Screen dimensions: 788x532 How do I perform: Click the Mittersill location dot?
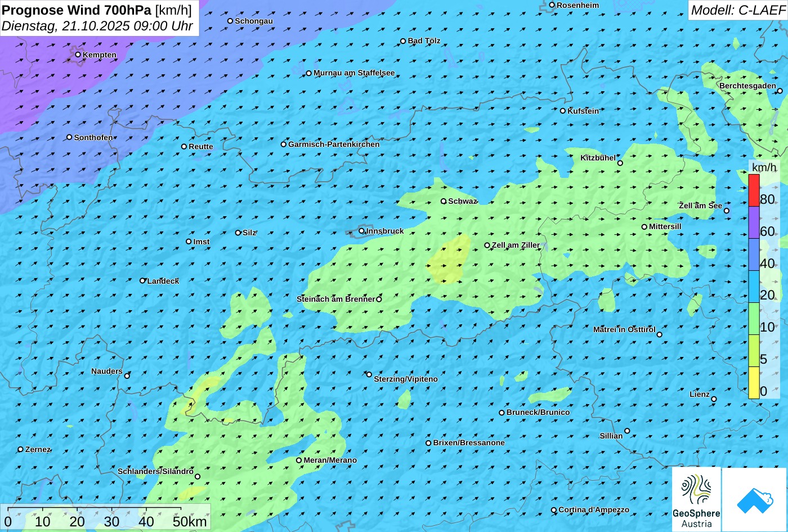644,227
